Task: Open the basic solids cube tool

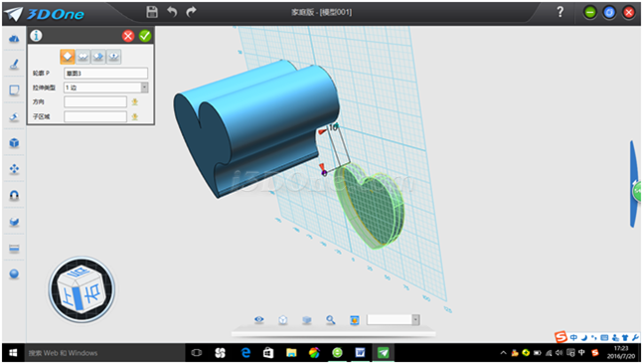Action: click(x=14, y=143)
